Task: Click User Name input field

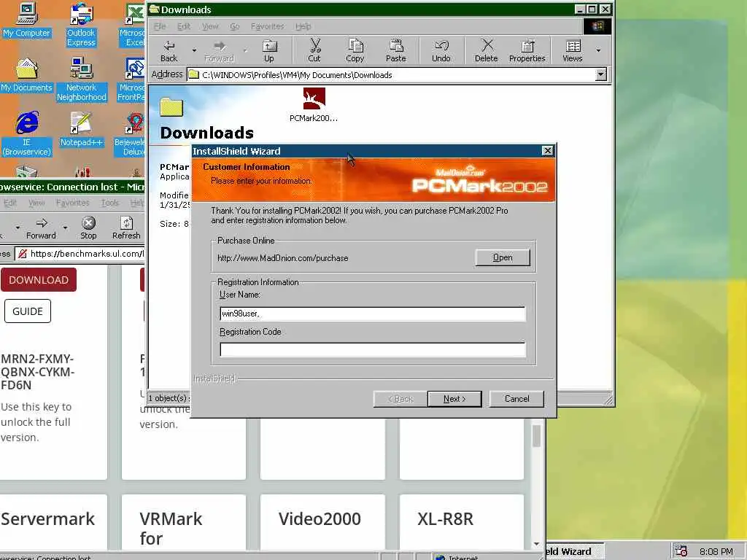Action: coord(373,314)
